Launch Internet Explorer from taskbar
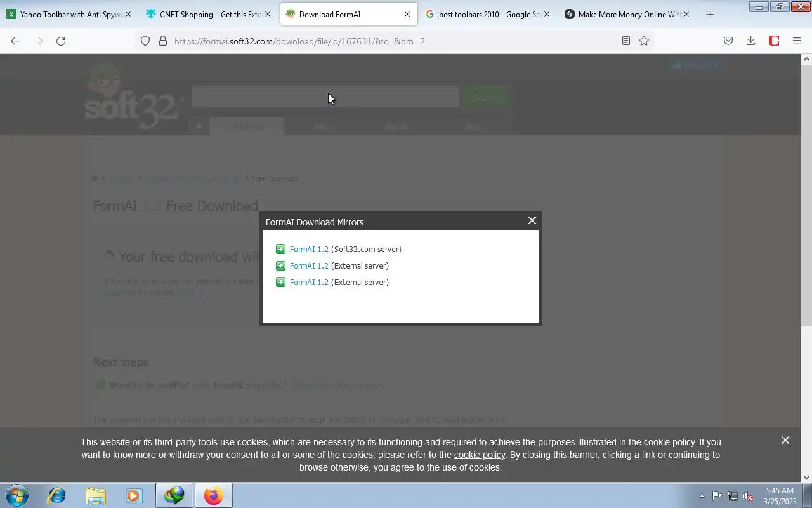This screenshot has width=812, height=508. (x=57, y=495)
